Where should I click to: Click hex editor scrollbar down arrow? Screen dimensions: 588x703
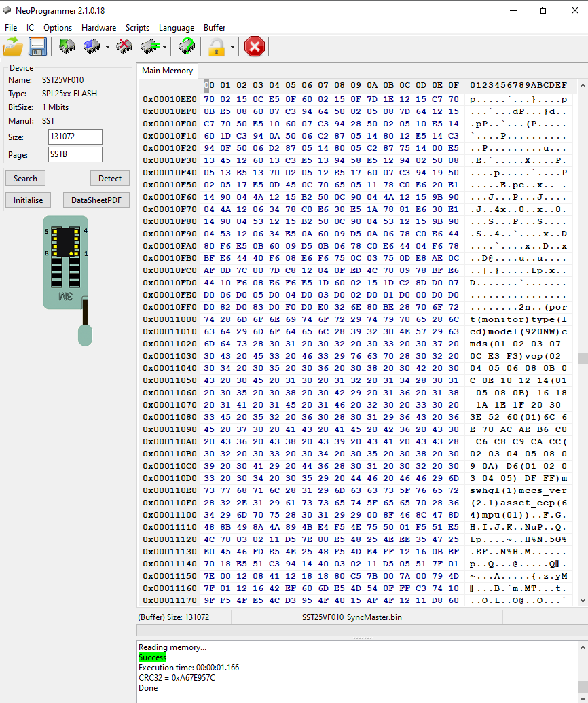[x=583, y=600]
